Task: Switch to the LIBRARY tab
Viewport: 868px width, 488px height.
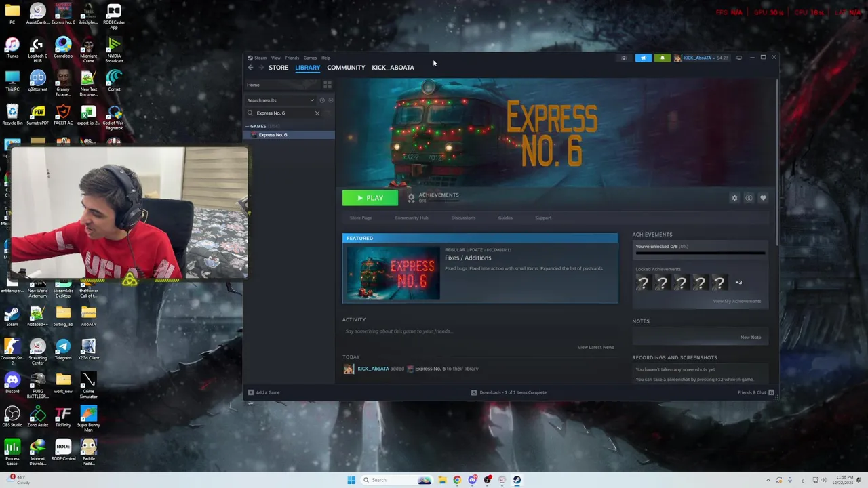Action: [x=307, y=68]
